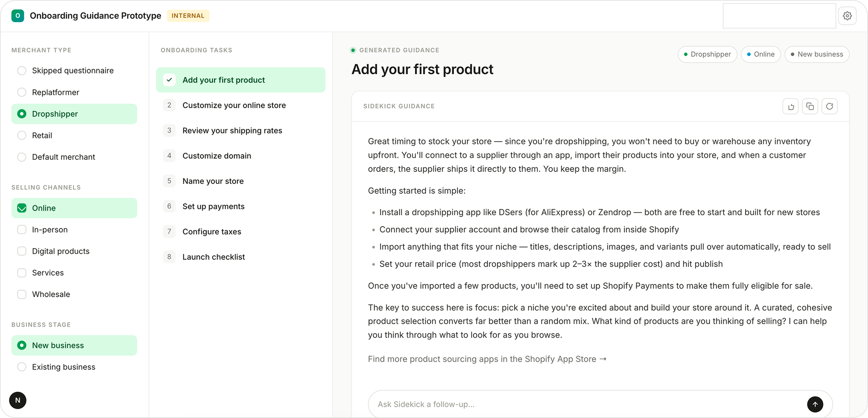The height and width of the screenshot is (418, 868).
Task: Click the SIDEKICK GUIDANCE label
Action: pyautogui.click(x=399, y=106)
